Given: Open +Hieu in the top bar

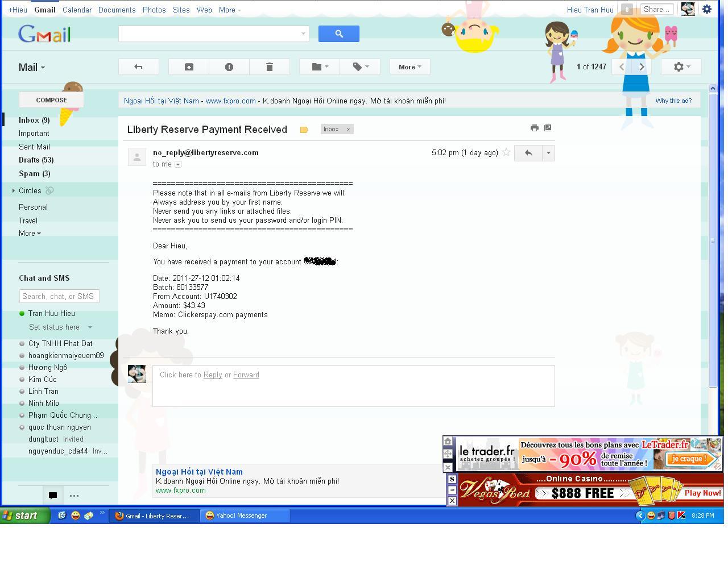Looking at the screenshot, I should click(x=18, y=10).
